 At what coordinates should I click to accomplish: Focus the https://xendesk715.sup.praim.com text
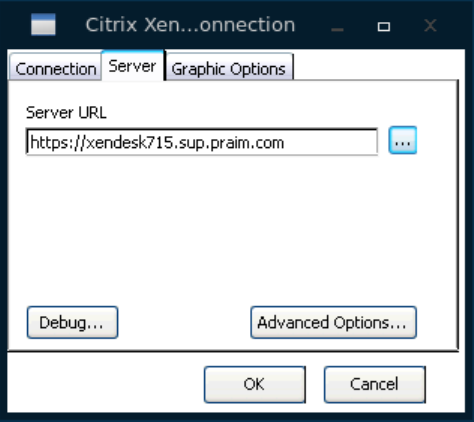[157, 143]
